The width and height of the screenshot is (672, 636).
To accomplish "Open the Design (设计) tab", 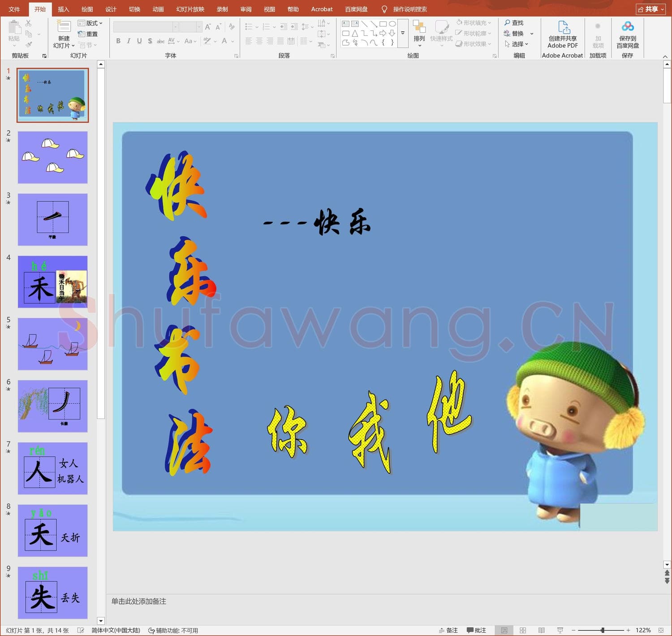I will [x=111, y=9].
